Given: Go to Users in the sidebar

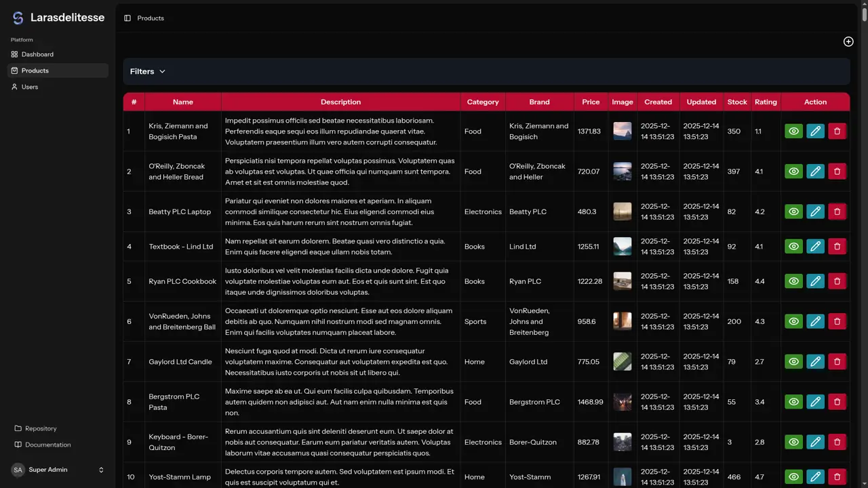Looking at the screenshot, I should tap(30, 87).
